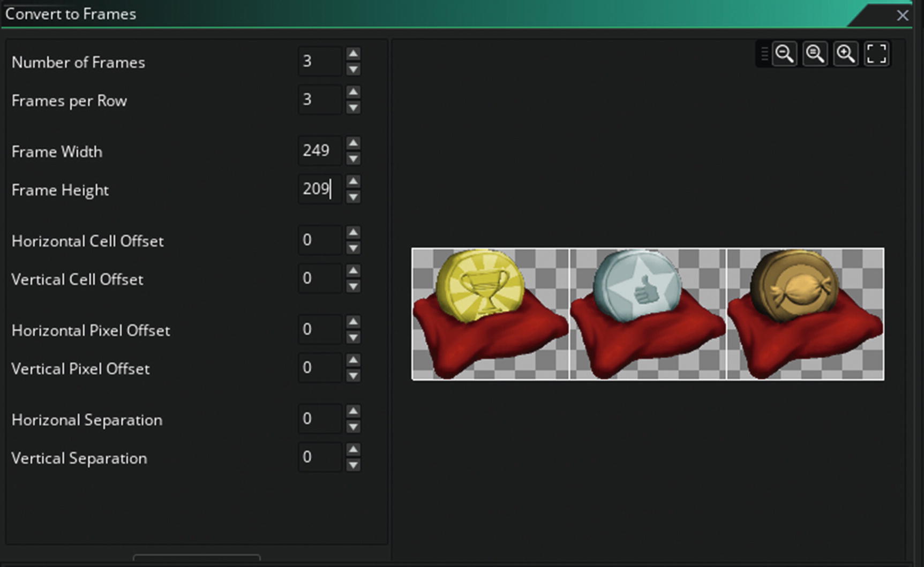
Task: Increase Horizontal Cell Offset value
Action: tap(353, 232)
